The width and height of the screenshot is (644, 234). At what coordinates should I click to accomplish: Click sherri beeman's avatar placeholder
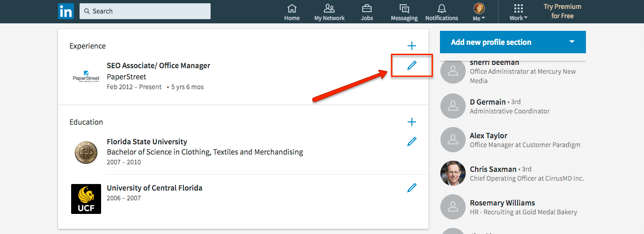point(453,71)
